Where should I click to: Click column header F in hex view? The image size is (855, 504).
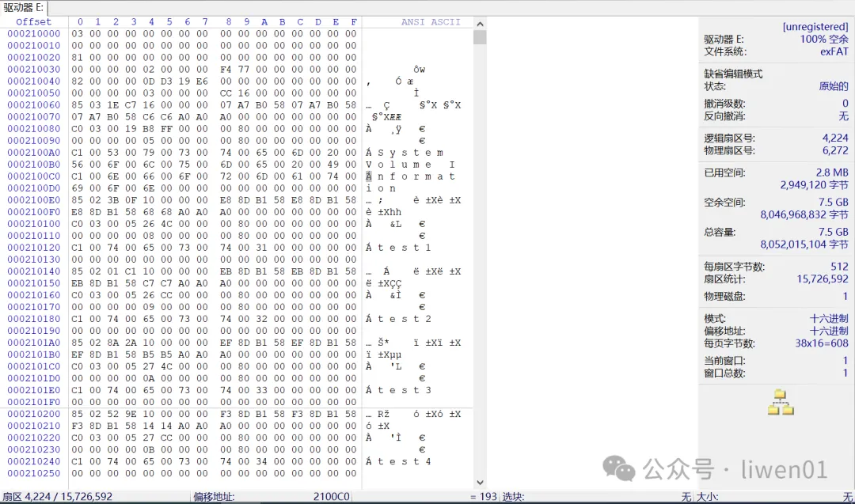tap(354, 22)
